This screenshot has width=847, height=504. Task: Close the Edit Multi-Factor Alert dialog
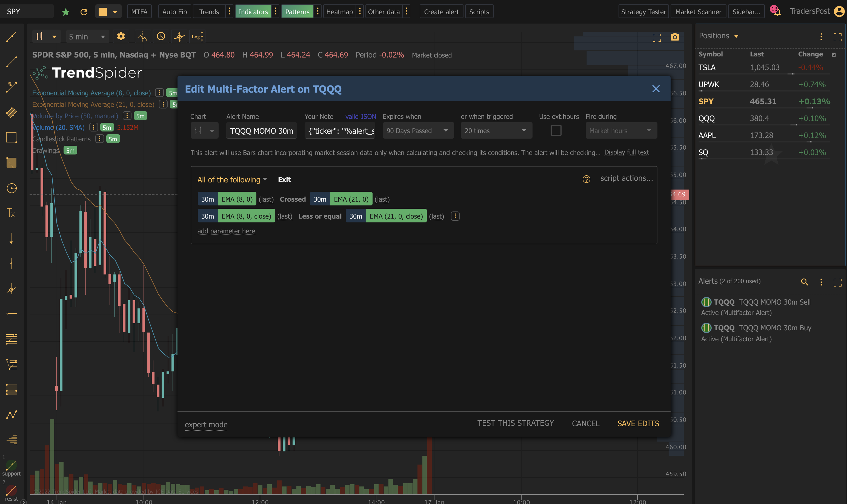[656, 89]
